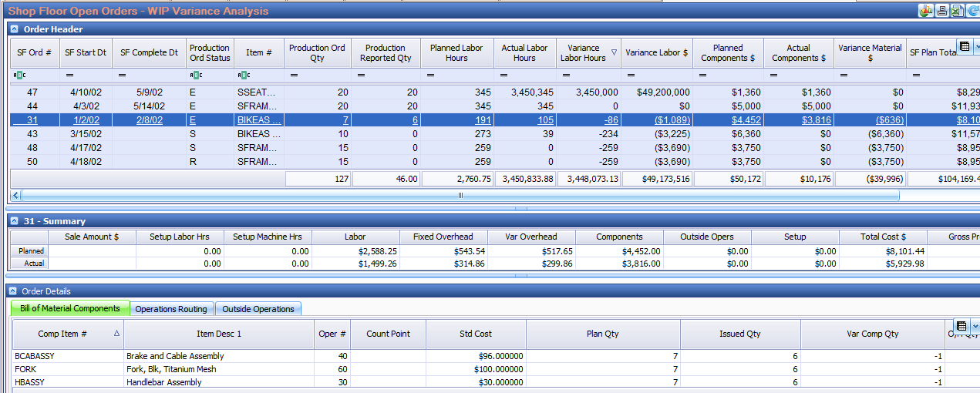980x393 pixels.
Task: Click the BIKEAS item link in row 31
Action: (x=260, y=120)
